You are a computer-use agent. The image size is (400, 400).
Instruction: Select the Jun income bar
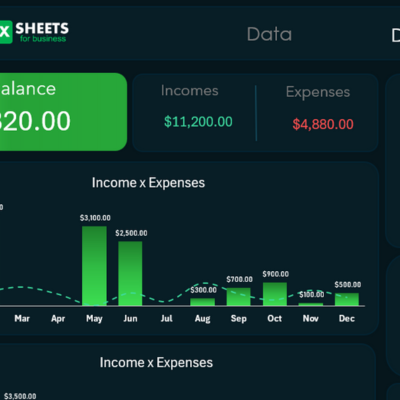pyautogui.click(x=130, y=274)
